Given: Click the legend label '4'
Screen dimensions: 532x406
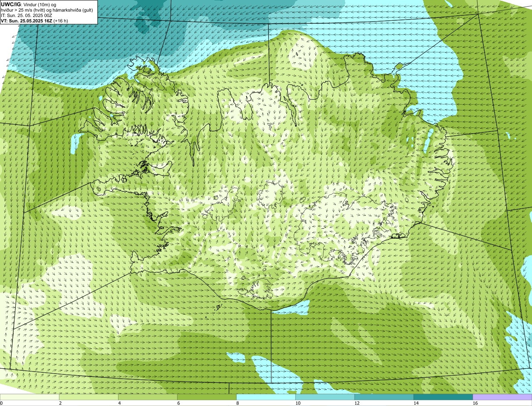Looking at the screenshot, I should 119,403.
